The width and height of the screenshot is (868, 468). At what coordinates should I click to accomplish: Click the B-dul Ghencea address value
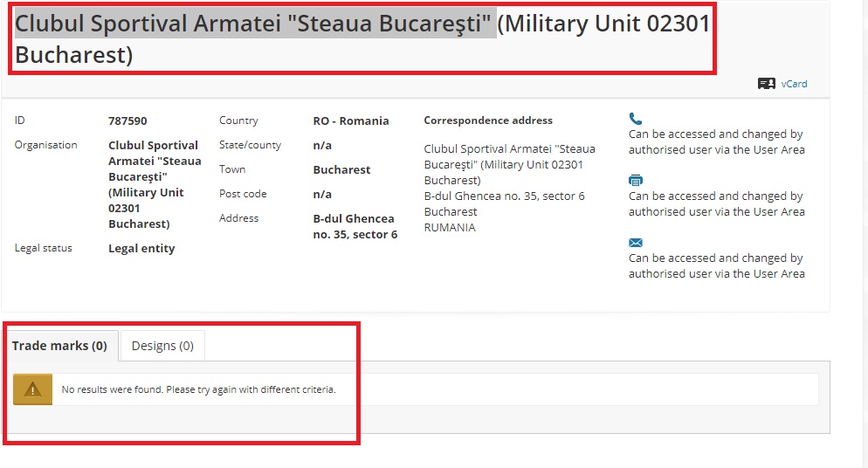click(355, 226)
